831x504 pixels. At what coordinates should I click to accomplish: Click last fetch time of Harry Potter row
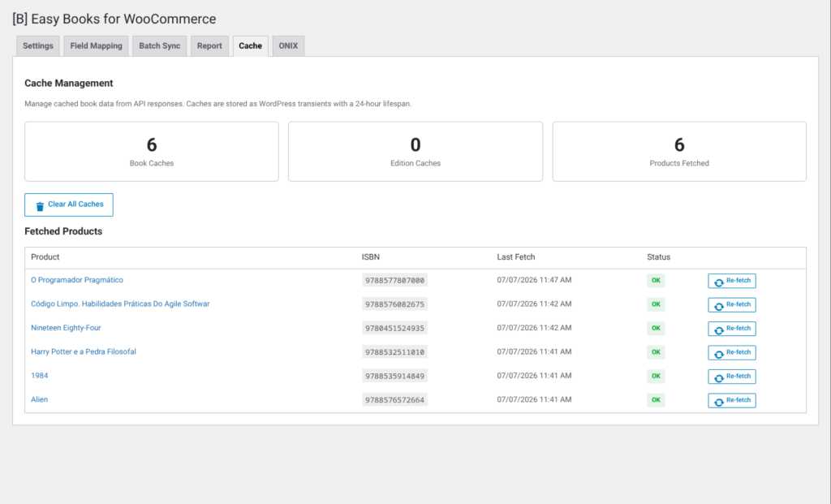pyautogui.click(x=534, y=351)
